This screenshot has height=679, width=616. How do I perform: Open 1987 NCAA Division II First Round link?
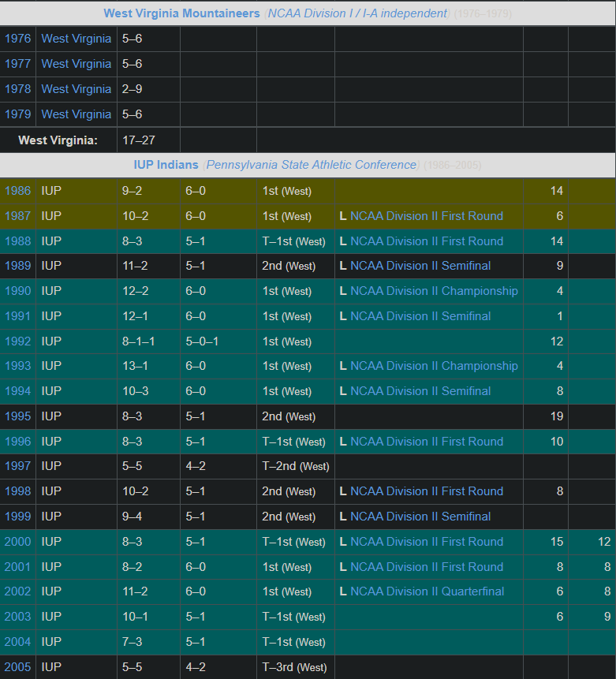(427, 216)
